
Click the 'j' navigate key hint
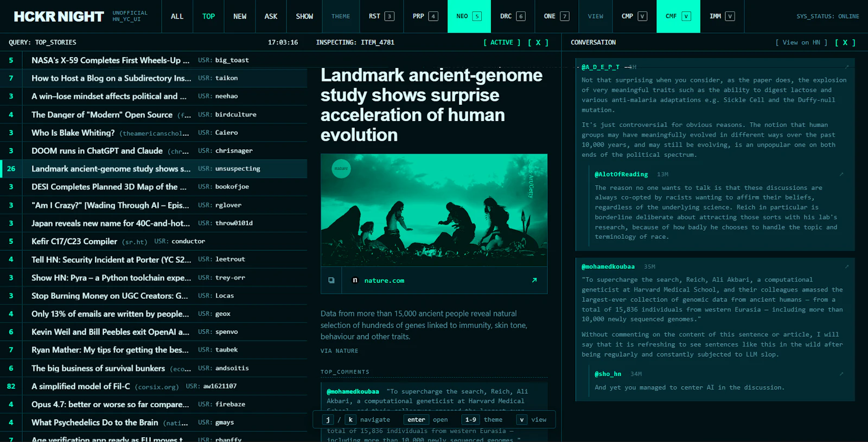(328, 420)
